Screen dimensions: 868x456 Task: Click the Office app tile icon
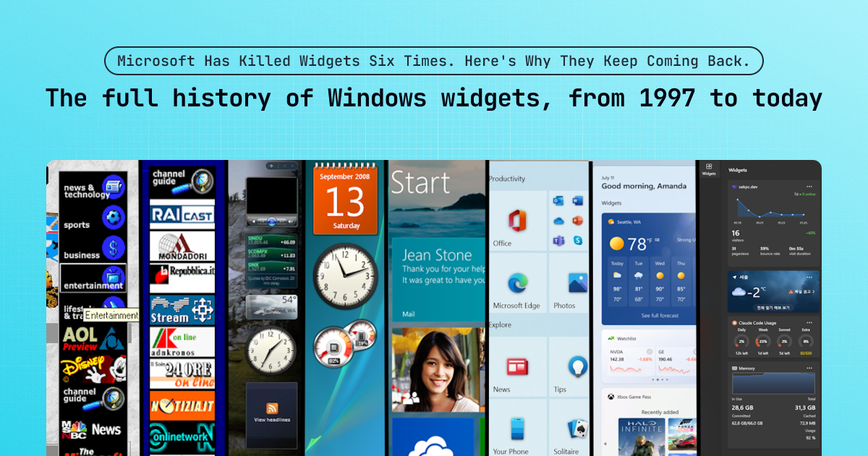(517, 220)
